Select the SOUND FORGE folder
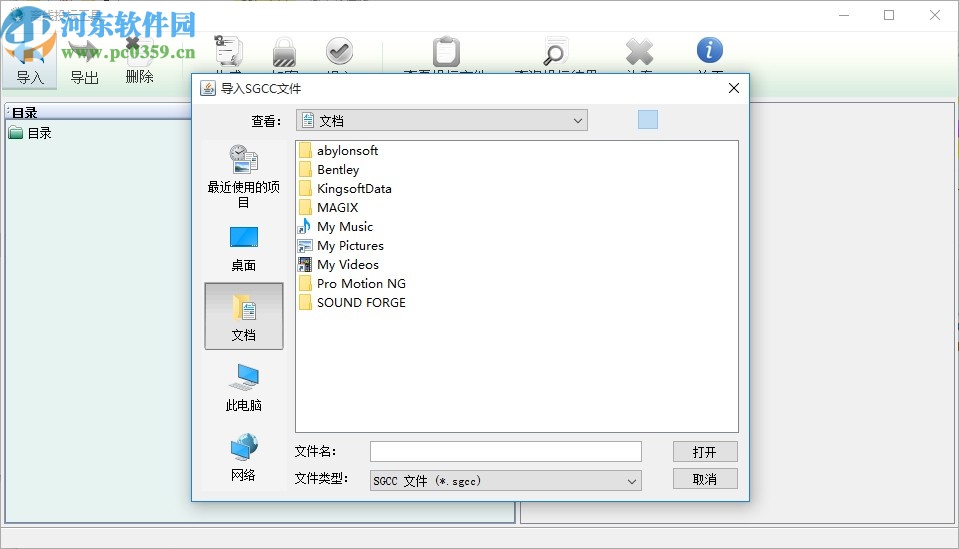This screenshot has width=959, height=549. pos(352,302)
